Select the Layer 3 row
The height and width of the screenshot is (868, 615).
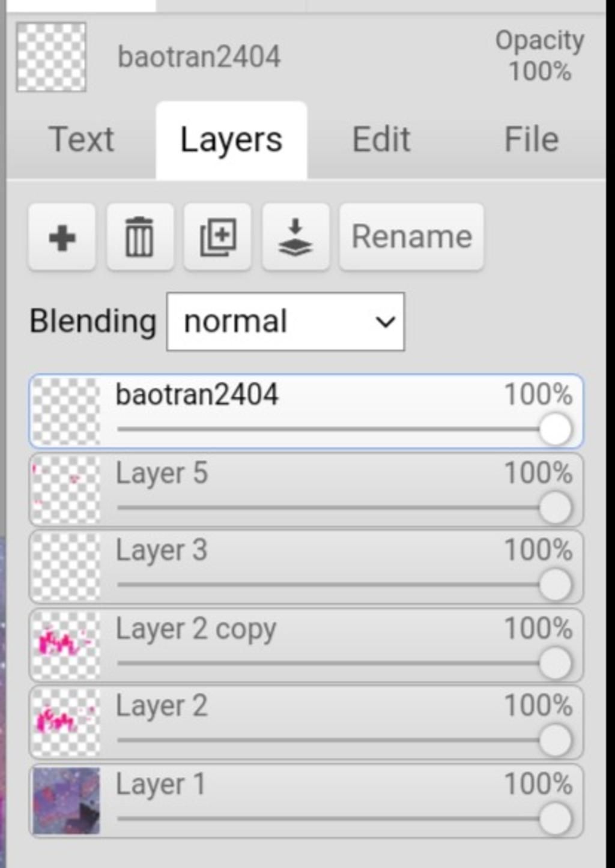(x=300, y=551)
